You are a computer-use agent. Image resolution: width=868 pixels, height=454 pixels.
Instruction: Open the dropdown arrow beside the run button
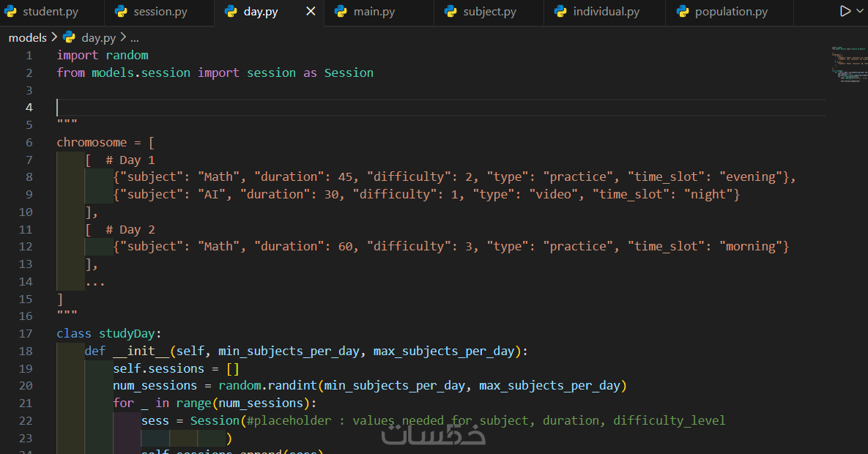tap(860, 12)
